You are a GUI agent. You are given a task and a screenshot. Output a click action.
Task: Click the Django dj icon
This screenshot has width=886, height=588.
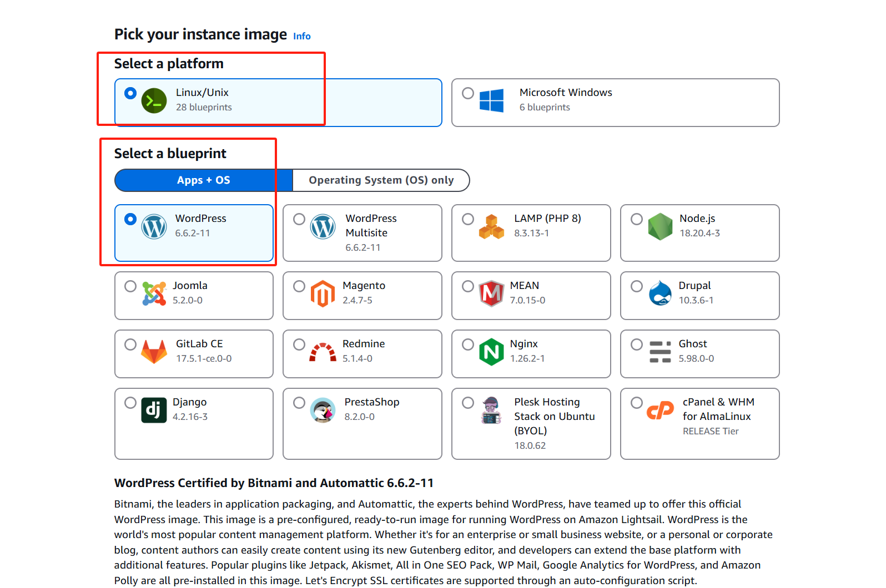pyautogui.click(x=154, y=410)
